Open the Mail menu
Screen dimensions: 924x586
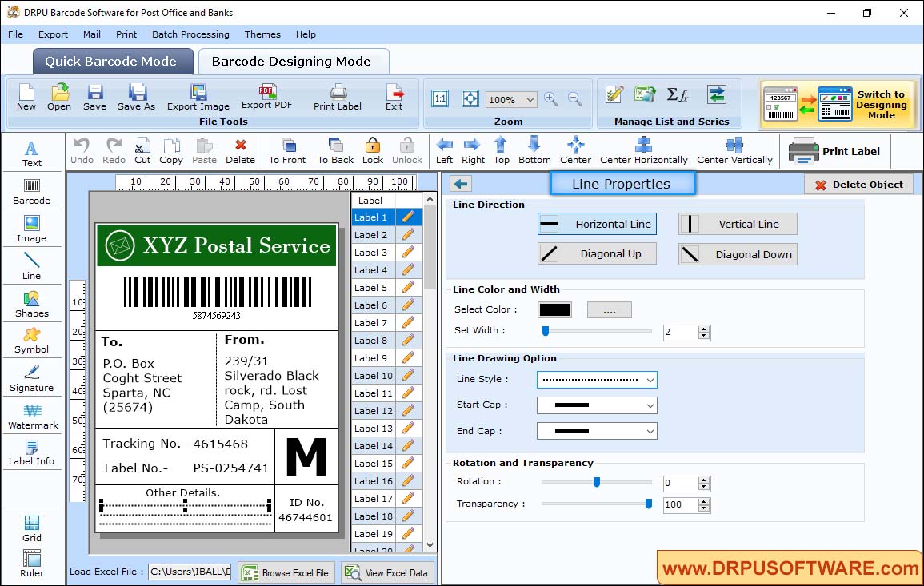pyautogui.click(x=92, y=34)
